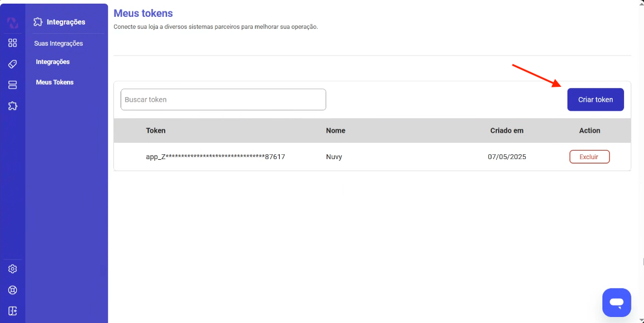Click the Integrações panel header title
The width and height of the screenshot is (644, 323).
(66, 22)
